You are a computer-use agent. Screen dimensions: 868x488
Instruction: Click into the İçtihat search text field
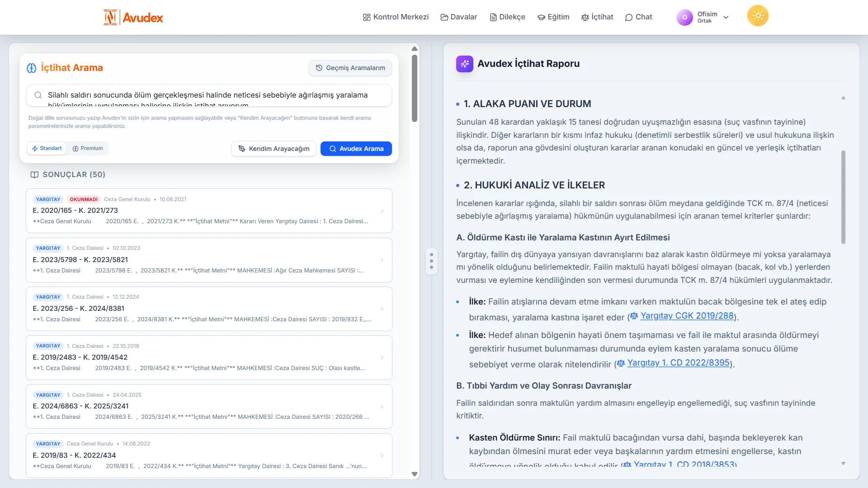click(208, 95)
